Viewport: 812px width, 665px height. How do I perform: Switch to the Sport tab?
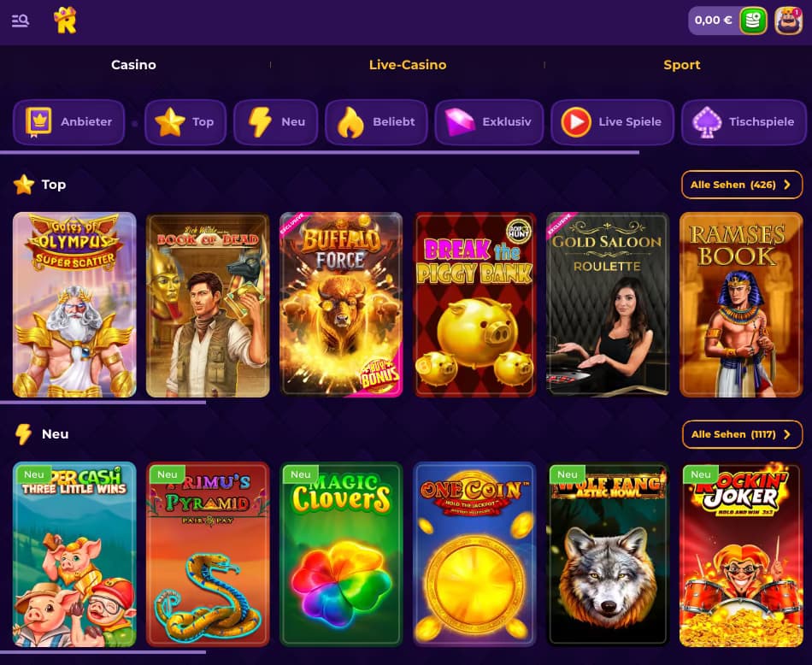coord(681,65)
